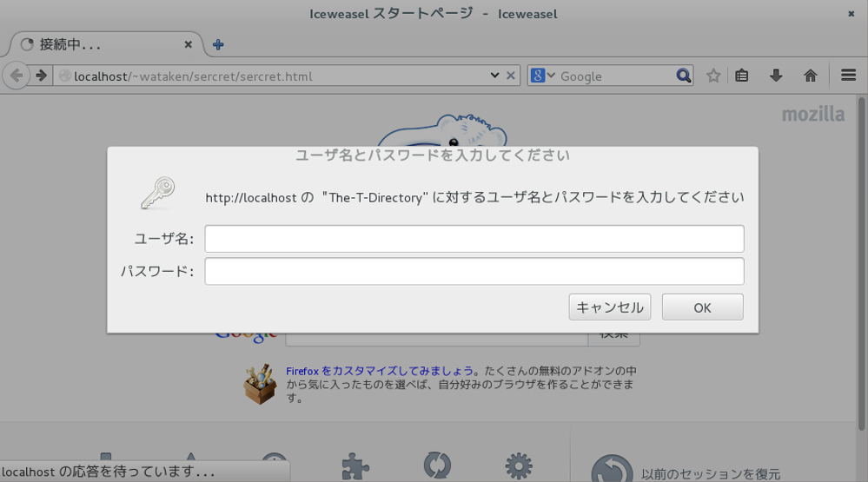Screen dimensions: 868x482
Task: Select the 接続中... tab
Action: pyautogui.click(x=105, y=44)
